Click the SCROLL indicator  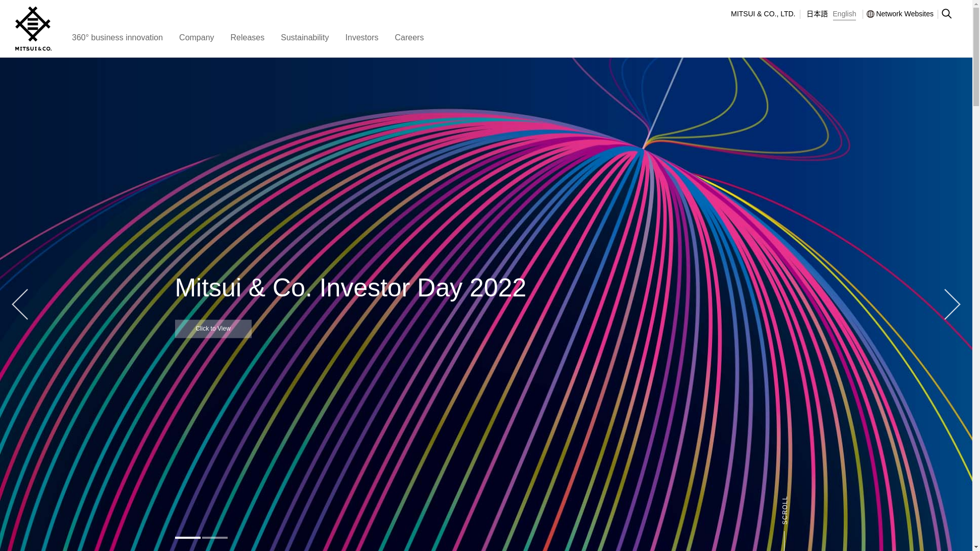(x=785, y=510)
